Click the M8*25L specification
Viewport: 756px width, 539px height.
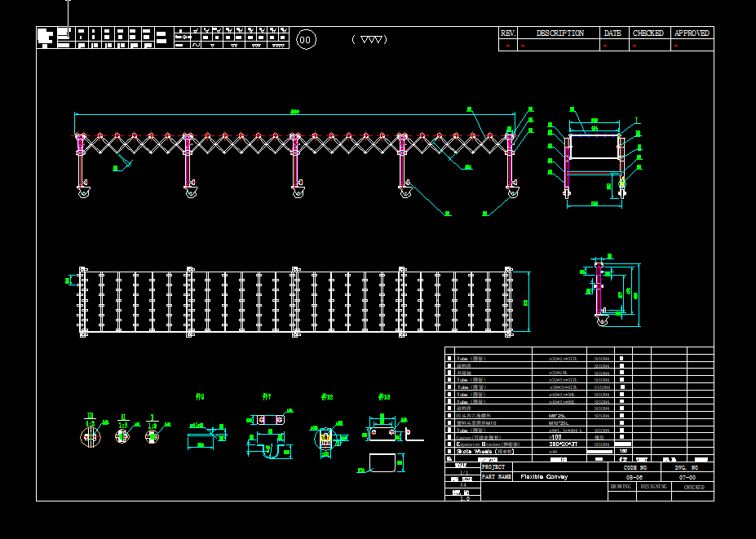point(557,416)
